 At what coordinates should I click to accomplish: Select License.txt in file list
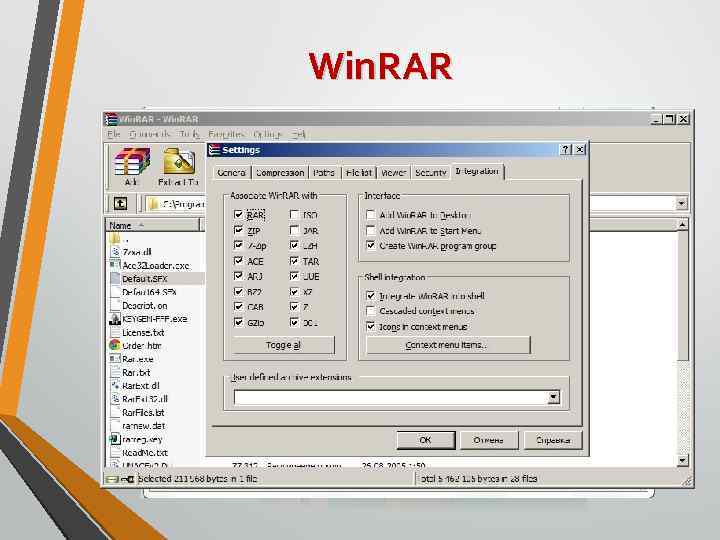(143, 332)
